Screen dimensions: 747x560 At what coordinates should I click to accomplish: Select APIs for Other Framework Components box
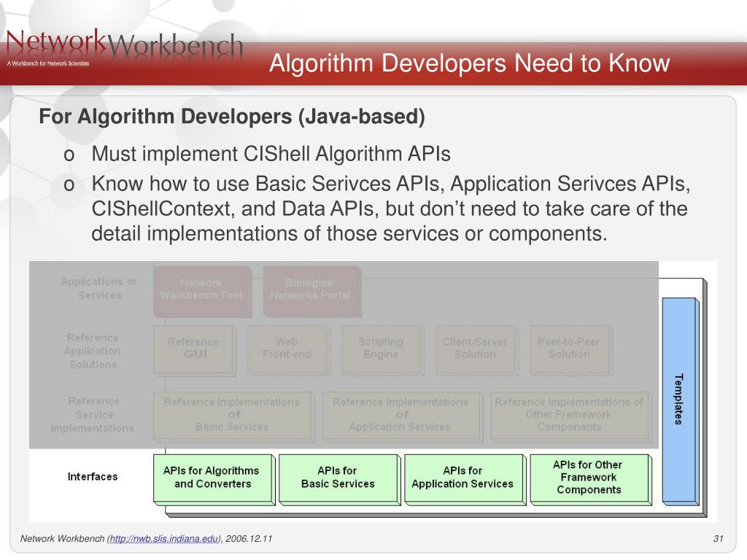[591, 480]
